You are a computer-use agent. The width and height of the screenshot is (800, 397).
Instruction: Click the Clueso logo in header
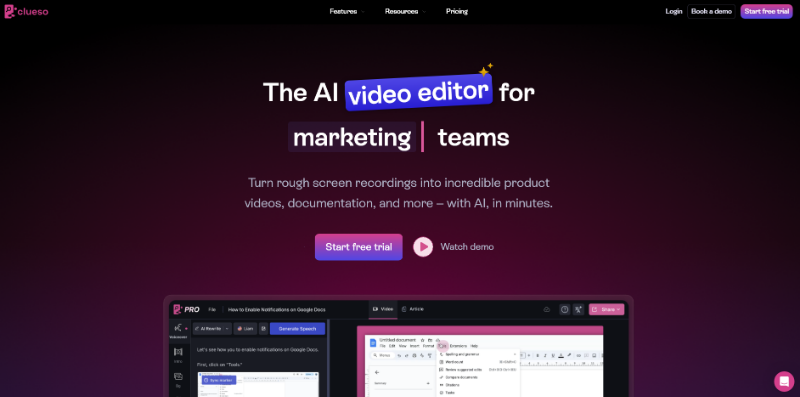coord(27,12)
